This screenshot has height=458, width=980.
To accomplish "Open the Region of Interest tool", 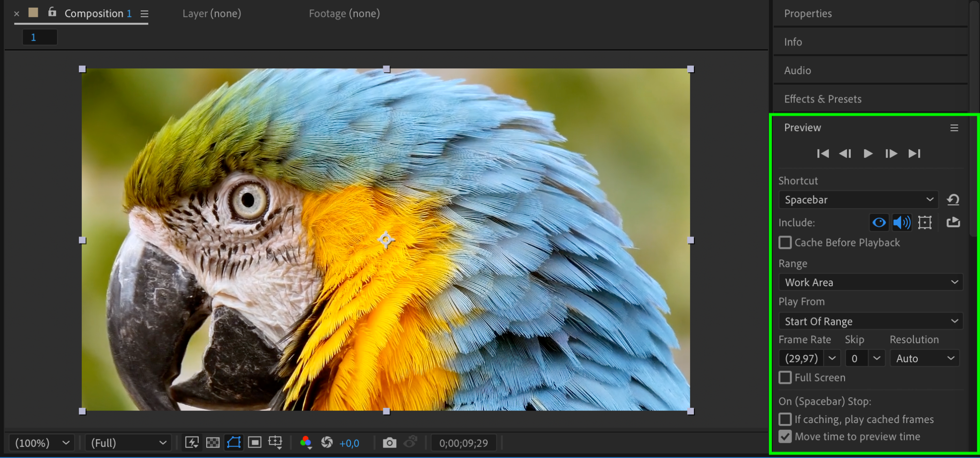I will coord(255,443).
